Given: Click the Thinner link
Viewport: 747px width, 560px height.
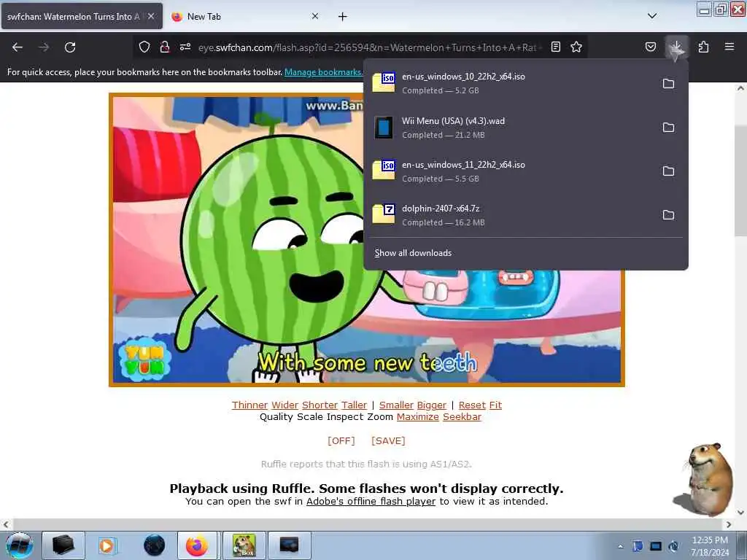Looking at the screenshot, I should [x=249, y=405].
